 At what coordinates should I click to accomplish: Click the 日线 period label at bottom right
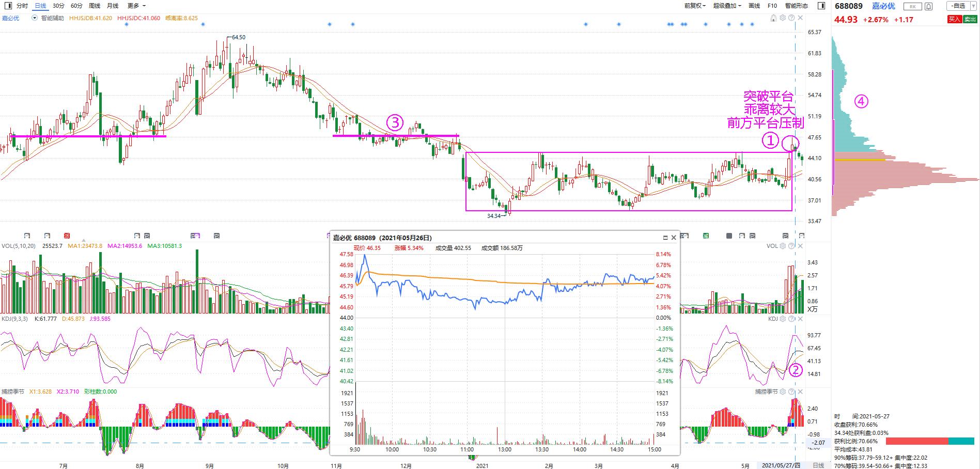pyautogui.click(x=819, y=465)
